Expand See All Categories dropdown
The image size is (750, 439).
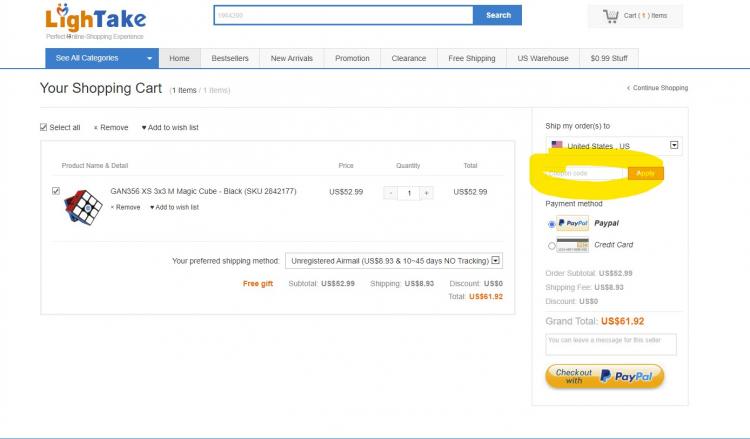tap(102, 58)
